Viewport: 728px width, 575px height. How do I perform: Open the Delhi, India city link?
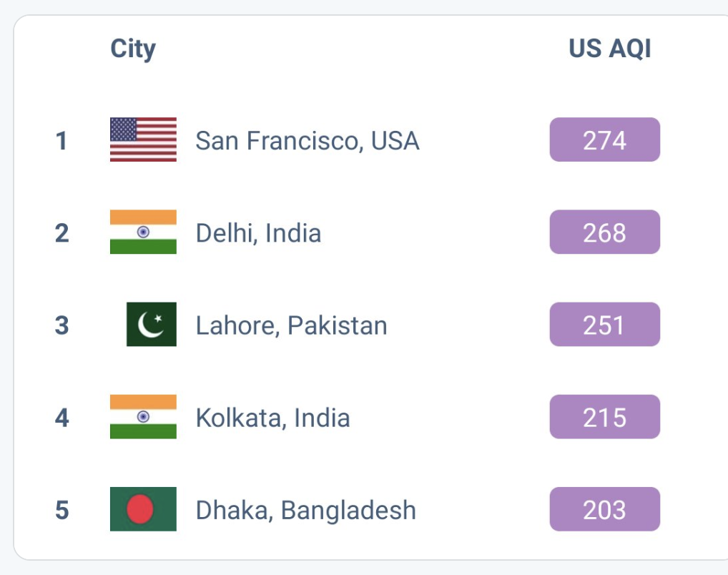coord(258,232)
